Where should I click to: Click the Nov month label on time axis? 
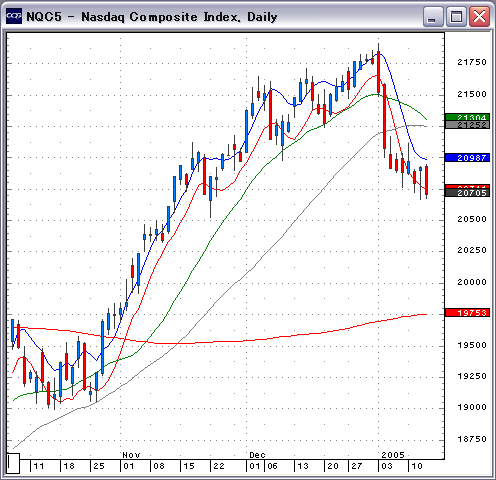131,455
